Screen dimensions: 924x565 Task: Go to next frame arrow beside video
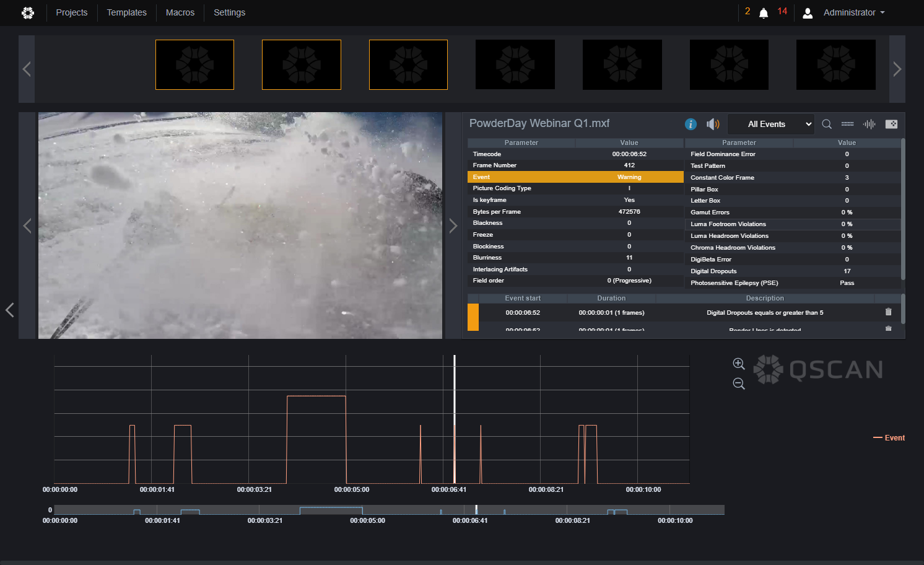[453, 226]
